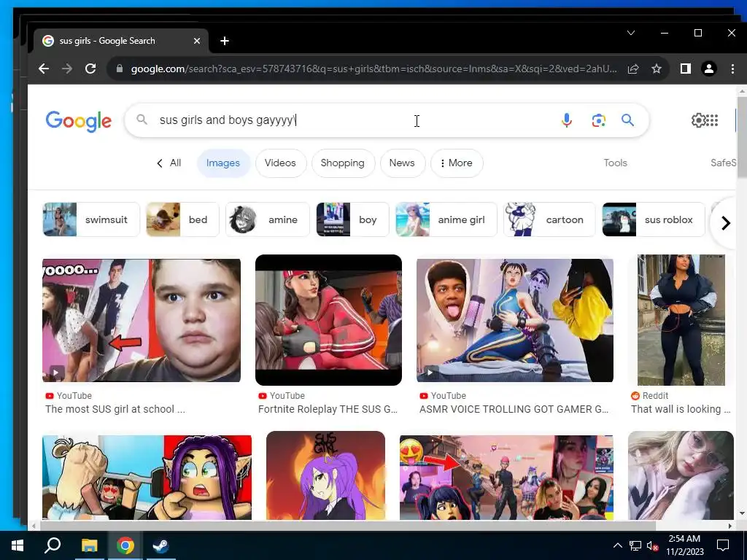Go back to the All results tab
Viewport: 747px width, 560px height.
[169, 163]
